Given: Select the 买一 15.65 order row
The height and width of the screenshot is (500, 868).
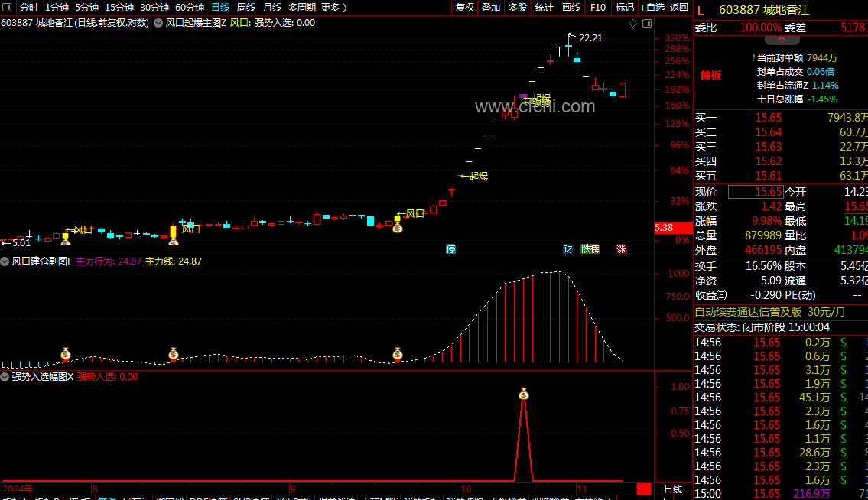Looking at the screenshot, I should point(781,118).
